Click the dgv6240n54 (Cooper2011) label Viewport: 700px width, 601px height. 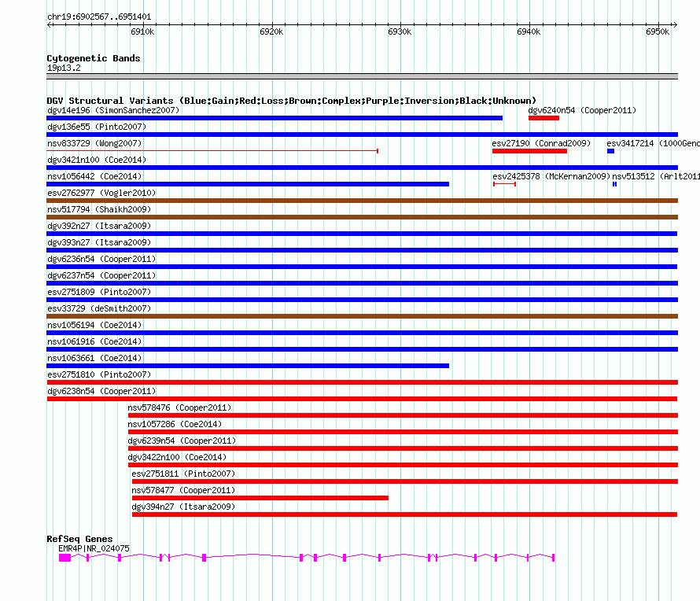582,110
